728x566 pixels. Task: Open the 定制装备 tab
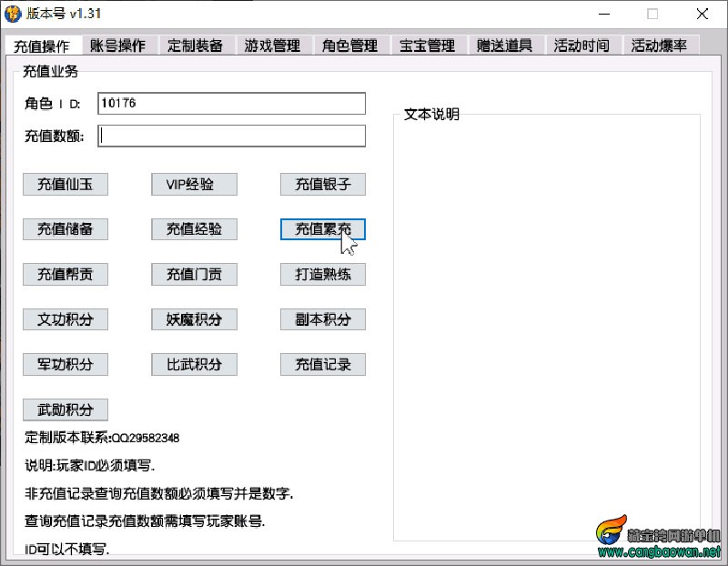coord(196,46)
